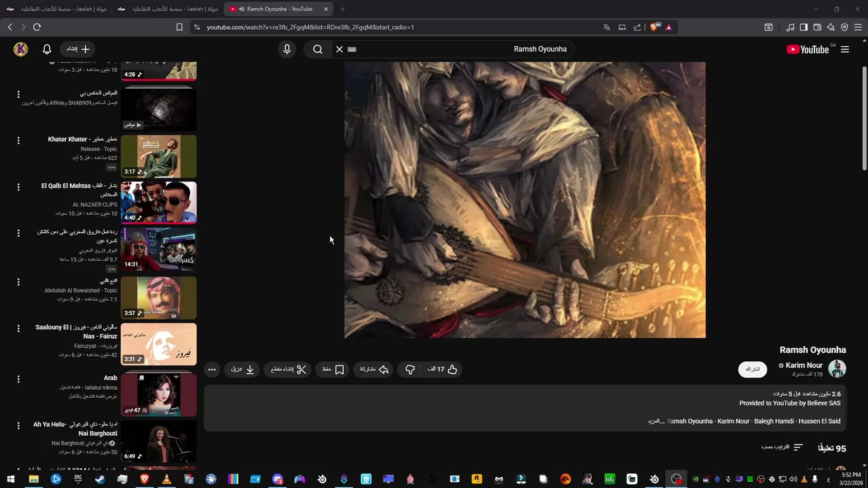Screen dimensions: 868x488
Task: Open options menu for Arab mix item
Action: [x=18, y=379]
